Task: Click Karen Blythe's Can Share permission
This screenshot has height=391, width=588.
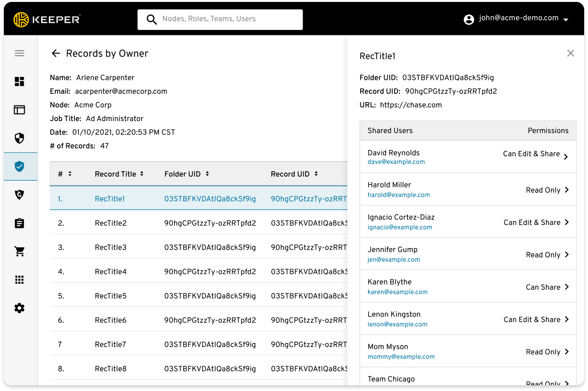Action: pyautogui.click(x=543, y=287)
